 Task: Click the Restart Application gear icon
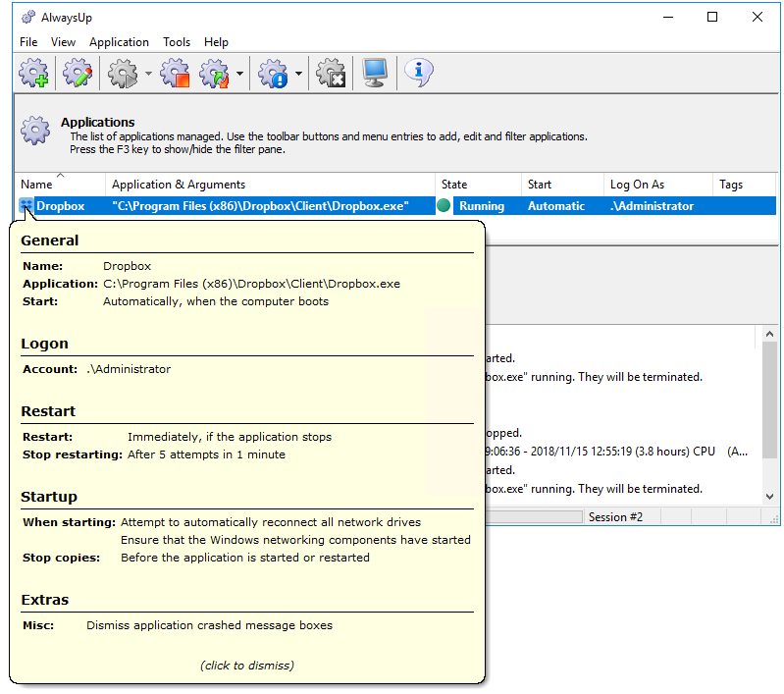(214, 73)
